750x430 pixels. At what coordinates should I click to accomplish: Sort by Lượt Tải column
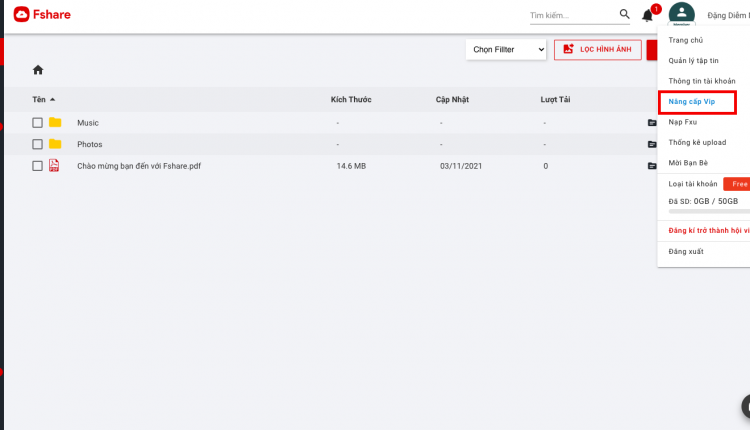point(555,99)
